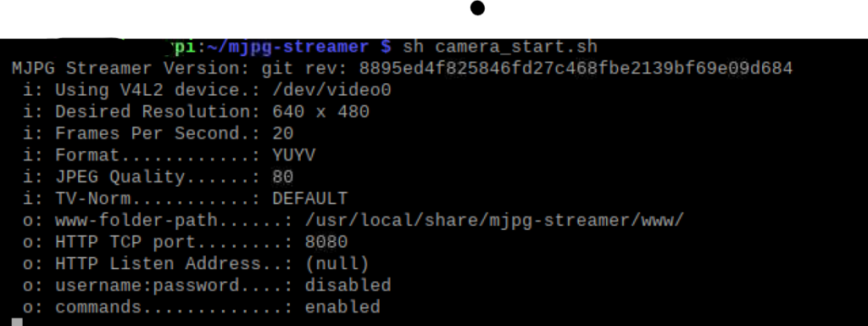Viewport: 868px width, 326px height.
Task: Click the (null) listen address value
Action: (337, 263)
